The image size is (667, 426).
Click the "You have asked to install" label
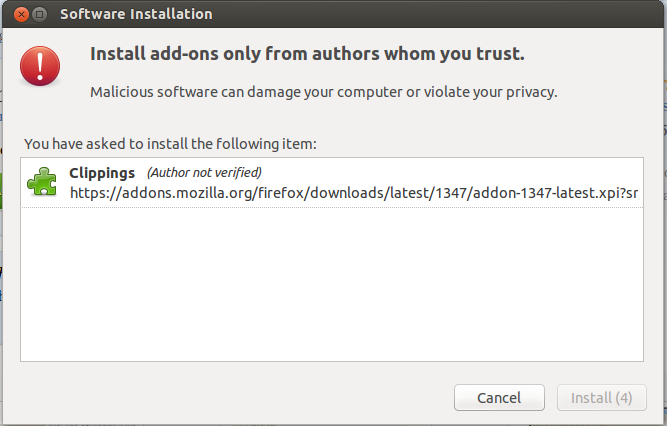pos(170,144)
